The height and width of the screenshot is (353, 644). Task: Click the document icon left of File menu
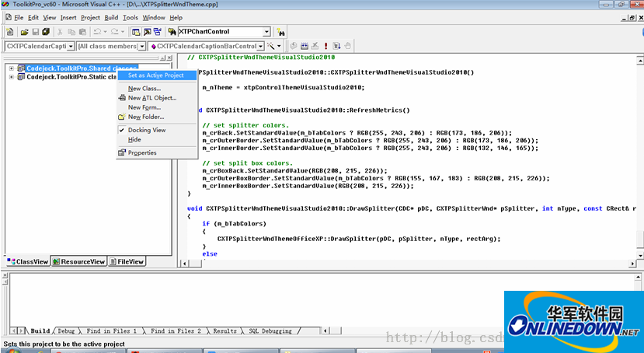click(x=9, y=17)
